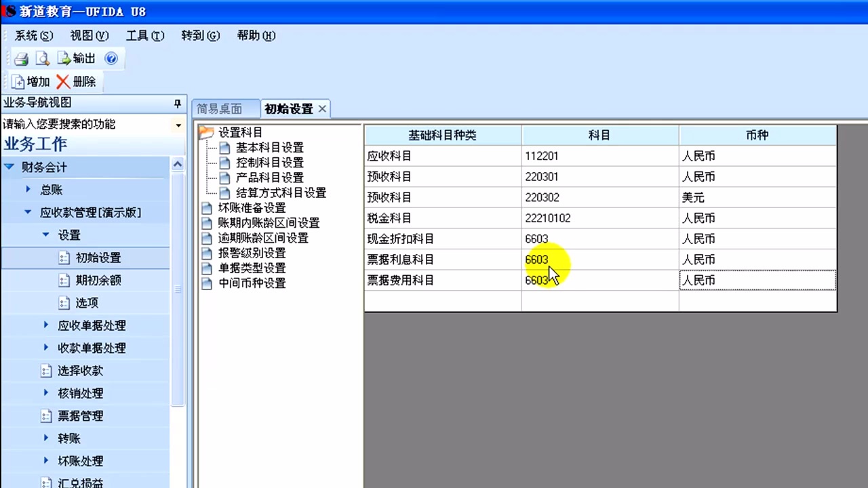The width and height of the screenshot is (868, 488).
Task: Click the 人民币 cell in 票据费用科目 row
Action: (757, 281)
